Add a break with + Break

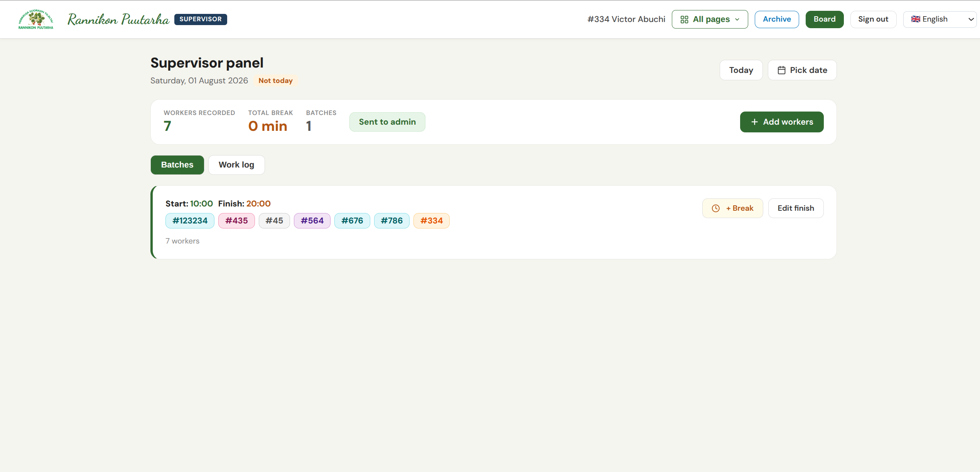[732, 208]
